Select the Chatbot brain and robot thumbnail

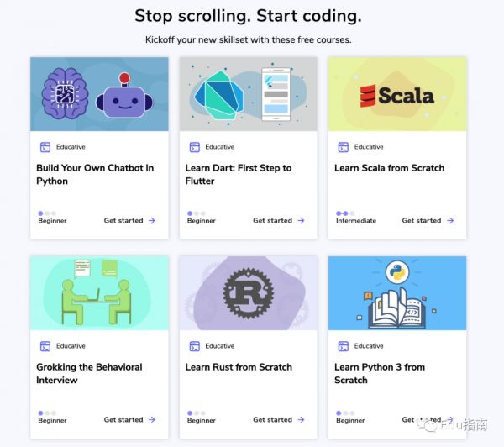99,94
